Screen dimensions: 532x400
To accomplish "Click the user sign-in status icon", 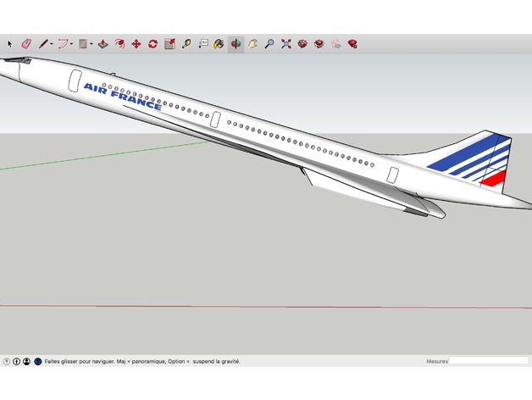I will point(26,361).
